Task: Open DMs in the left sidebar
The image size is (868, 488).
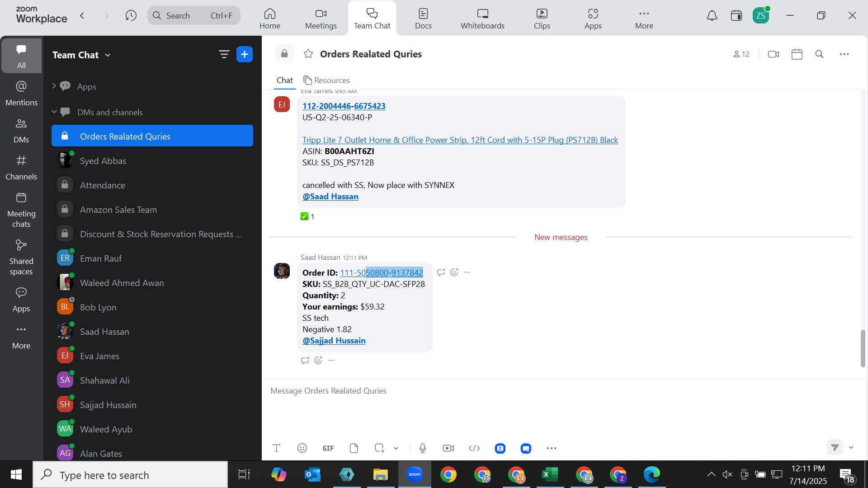Action: pos(21,131)
